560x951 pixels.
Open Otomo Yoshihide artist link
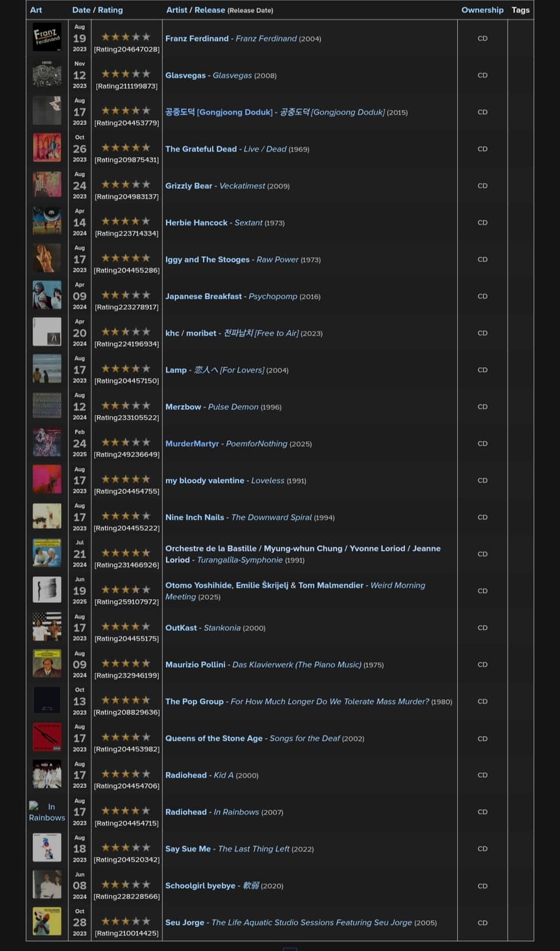click(198, 585)
